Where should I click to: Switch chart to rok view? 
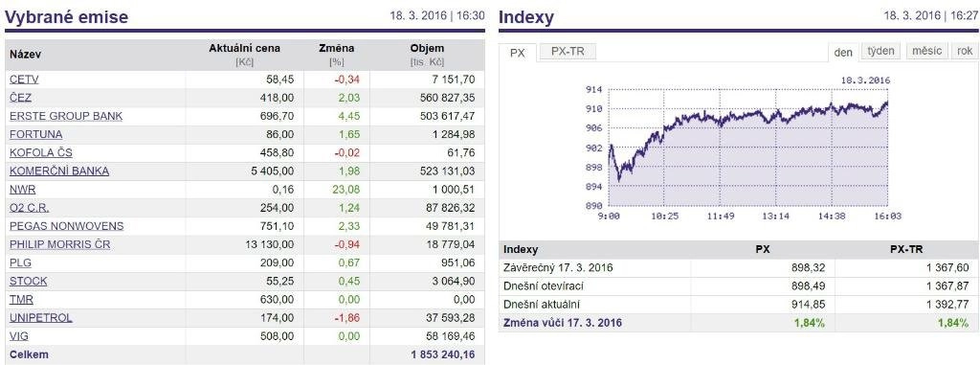[965, 52]
